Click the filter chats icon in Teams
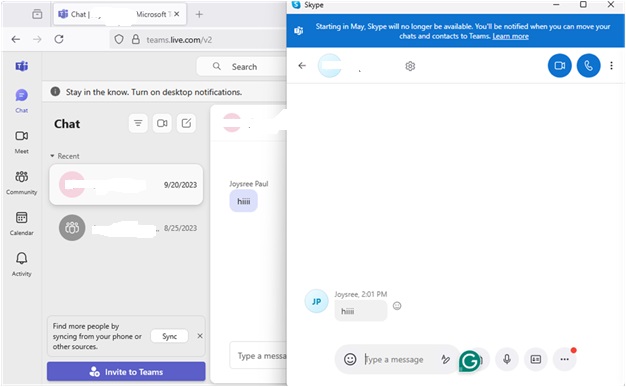The width and height of the screenshot is (626, 387). pos(138,123)
